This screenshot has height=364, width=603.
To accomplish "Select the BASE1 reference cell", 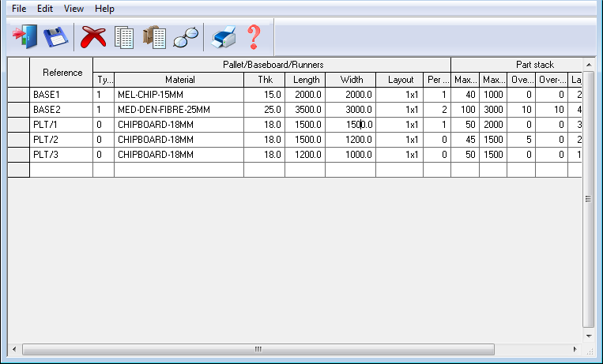I will click(62, 95).
